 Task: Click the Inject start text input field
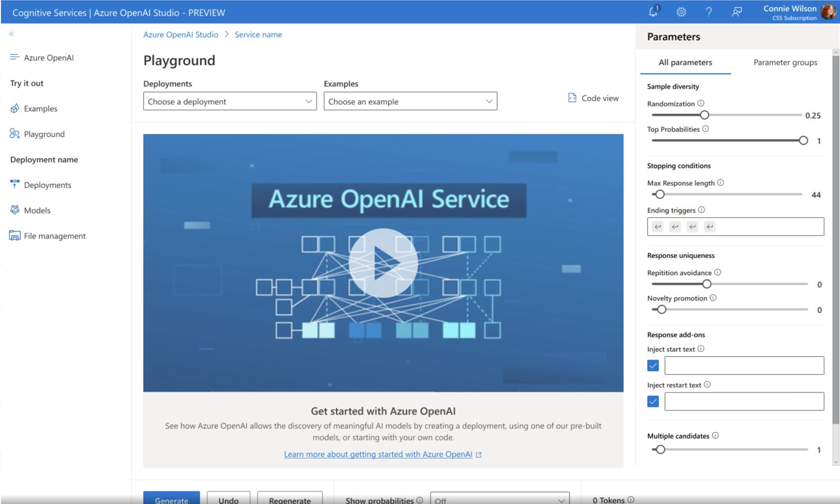[744, 365]
